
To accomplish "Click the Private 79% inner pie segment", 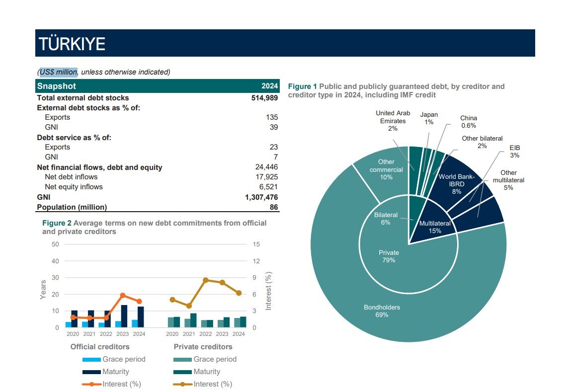I will 389,256.
